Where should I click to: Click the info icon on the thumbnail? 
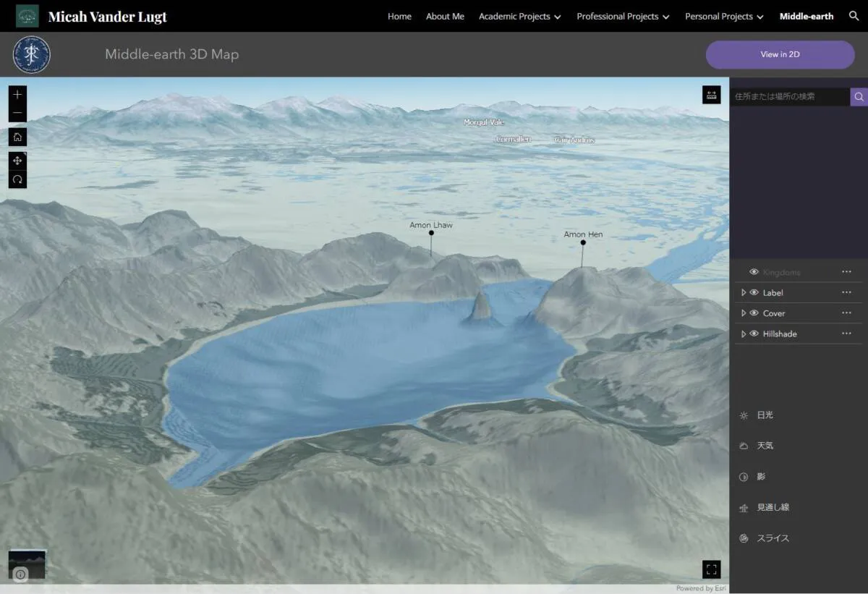[20, 574]
